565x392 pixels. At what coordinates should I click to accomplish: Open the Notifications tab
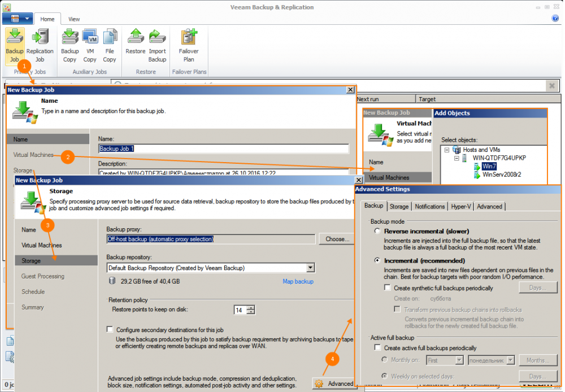point(429,206)
